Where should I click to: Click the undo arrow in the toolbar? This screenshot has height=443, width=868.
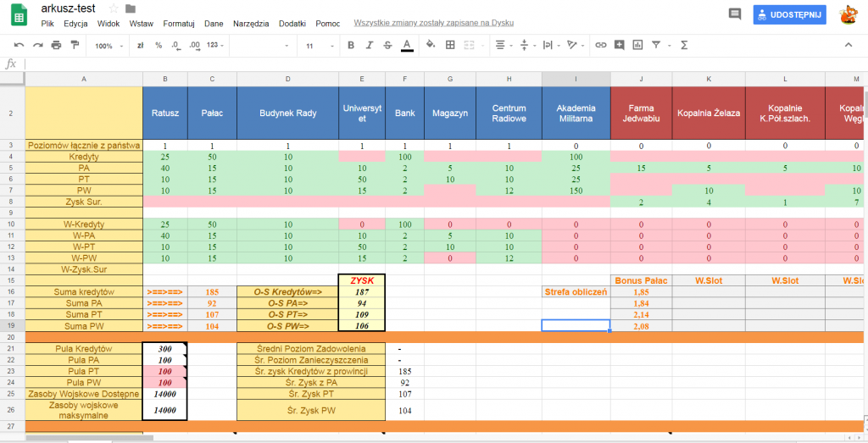pos(19,45)
